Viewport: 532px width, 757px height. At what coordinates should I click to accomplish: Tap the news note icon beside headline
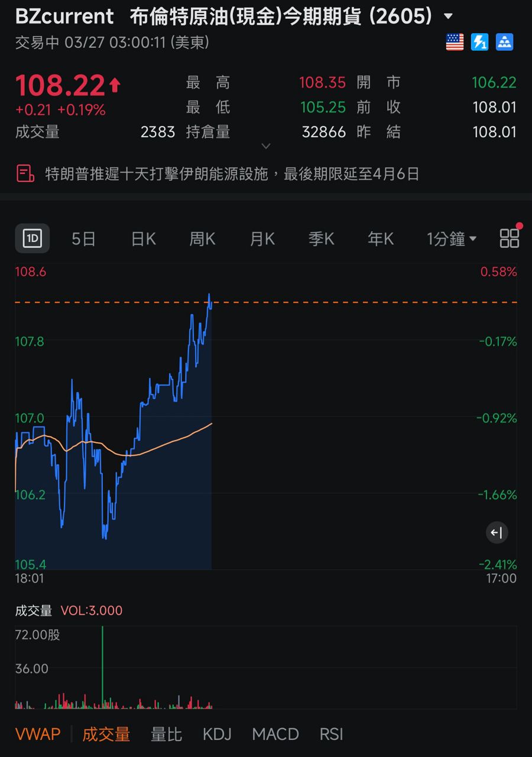25,174
